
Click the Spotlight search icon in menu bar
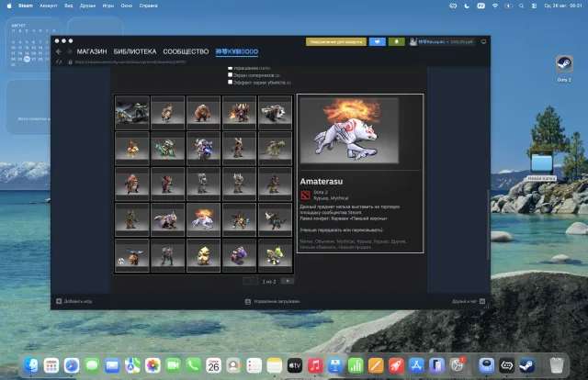tap(521, 6)
